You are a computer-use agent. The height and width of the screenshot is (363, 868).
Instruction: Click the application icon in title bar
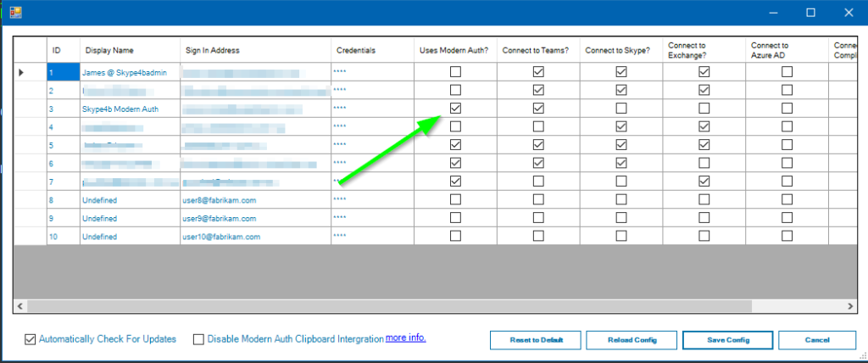tap(15, 12)
